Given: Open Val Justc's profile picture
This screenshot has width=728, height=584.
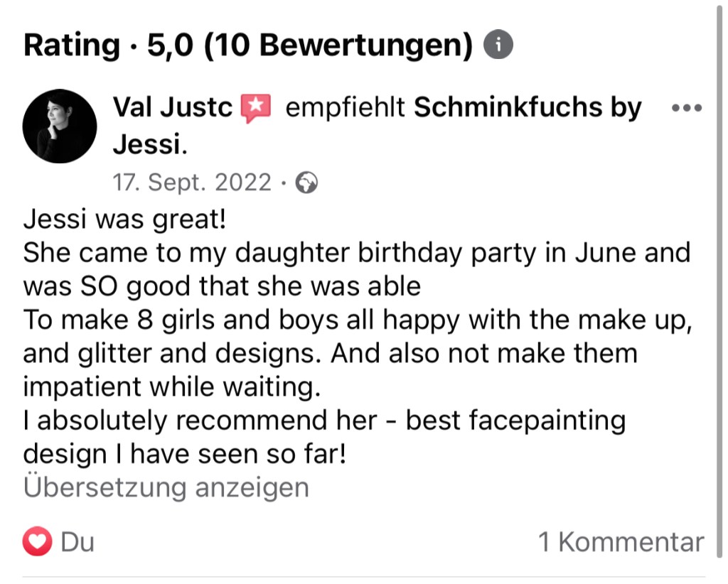Looking at the screenshot, I should [x=60, y=126].
